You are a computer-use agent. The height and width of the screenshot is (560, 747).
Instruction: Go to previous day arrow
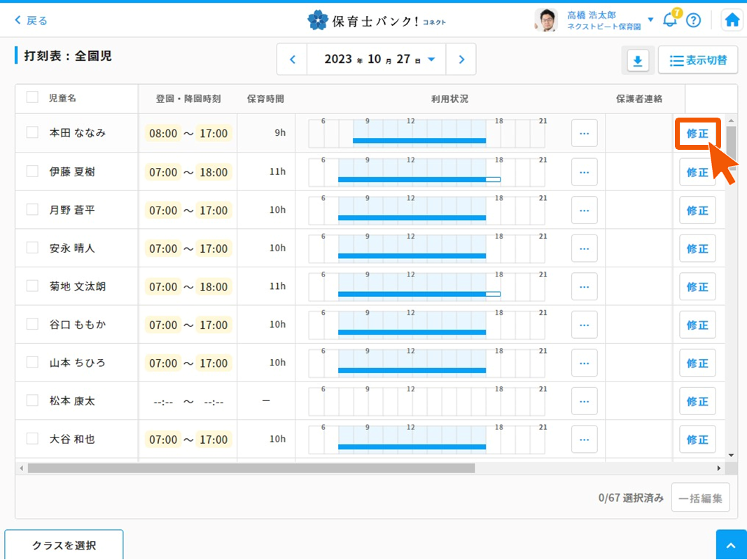[293, 59]
